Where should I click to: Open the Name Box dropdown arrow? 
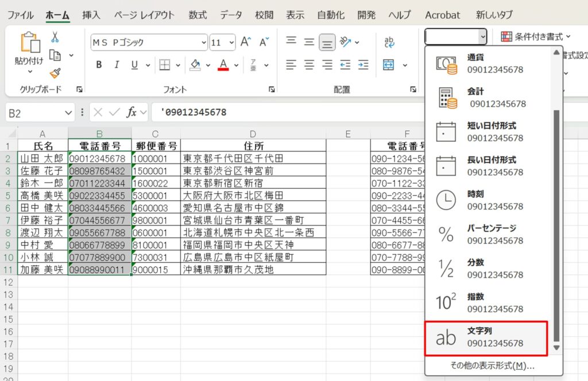(x=68, y=112)
